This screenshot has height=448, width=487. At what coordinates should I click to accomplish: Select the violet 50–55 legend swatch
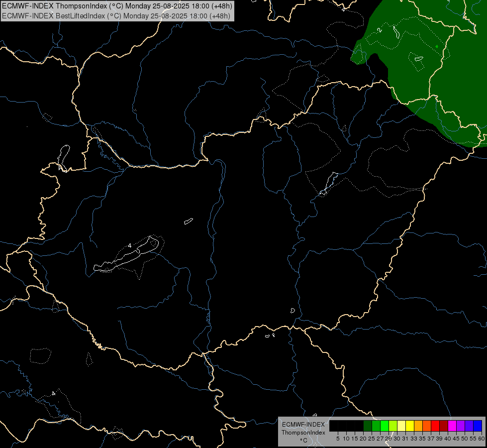tap(469, 426)
